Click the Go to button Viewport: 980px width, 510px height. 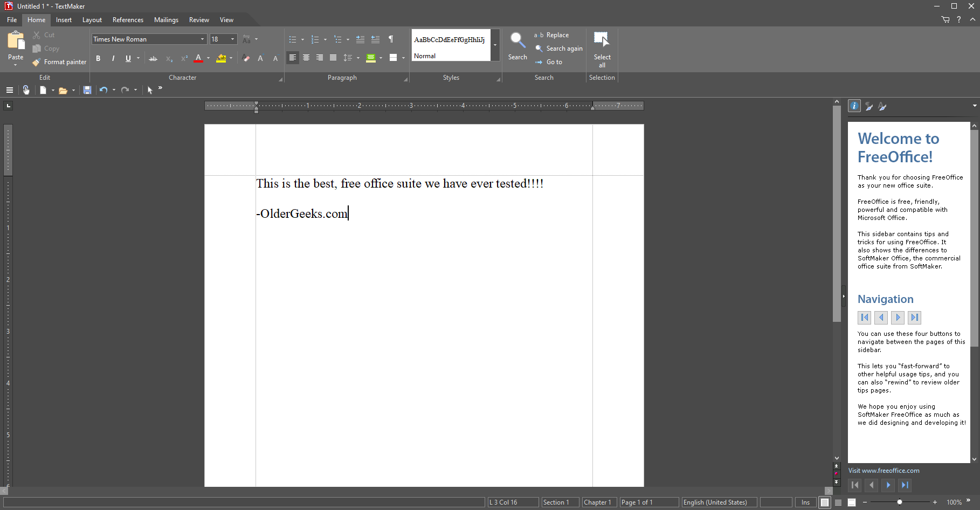coord(548,62)
